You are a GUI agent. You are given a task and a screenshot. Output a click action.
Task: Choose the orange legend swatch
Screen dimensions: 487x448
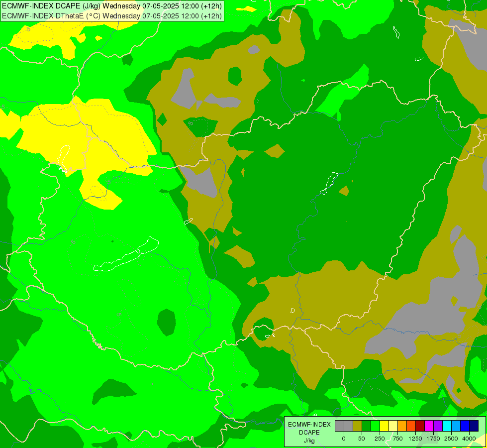point(402,426)
